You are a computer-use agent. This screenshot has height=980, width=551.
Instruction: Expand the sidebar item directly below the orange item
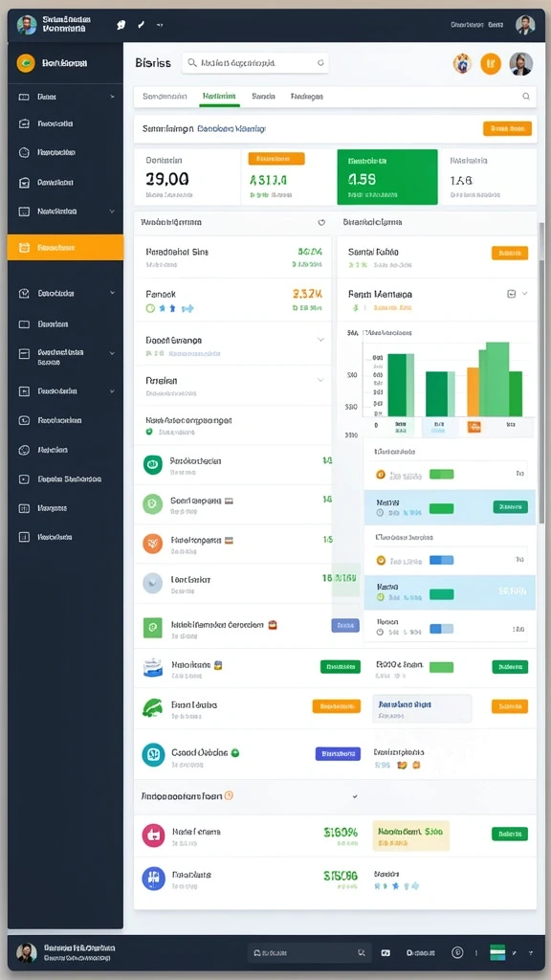pos(113,293)
